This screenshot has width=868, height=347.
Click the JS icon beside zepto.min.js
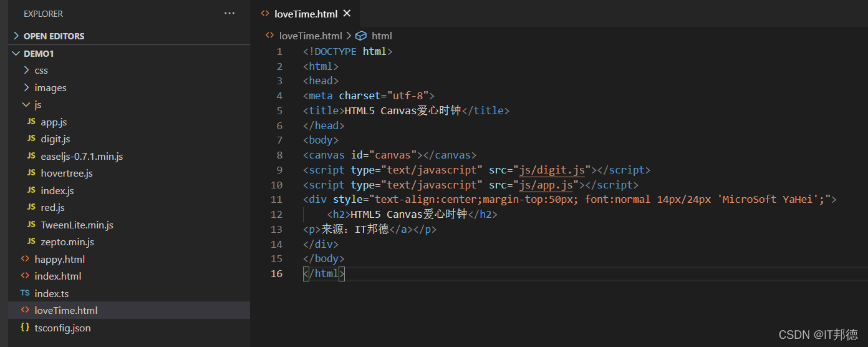click(x=31, y=242)
